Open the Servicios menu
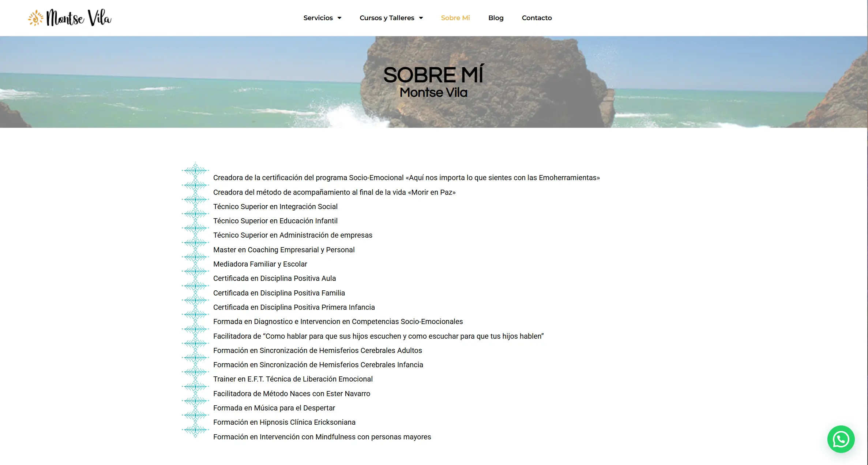Viewport: 868px width, 465px height. [x=318, y=18]
